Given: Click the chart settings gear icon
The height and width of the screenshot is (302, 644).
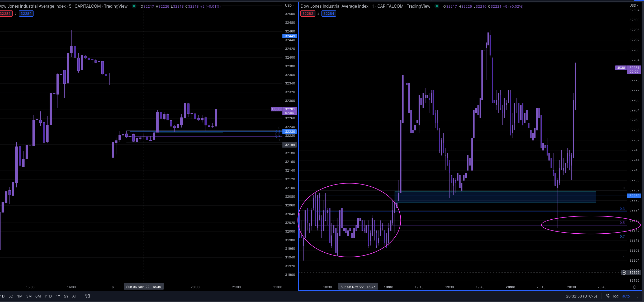Looking at the screenshot, I should point(634,287).
